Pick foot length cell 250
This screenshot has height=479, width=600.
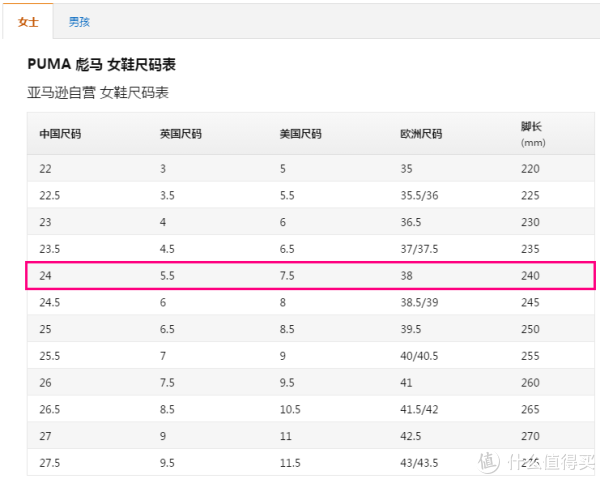click(530, 329)
